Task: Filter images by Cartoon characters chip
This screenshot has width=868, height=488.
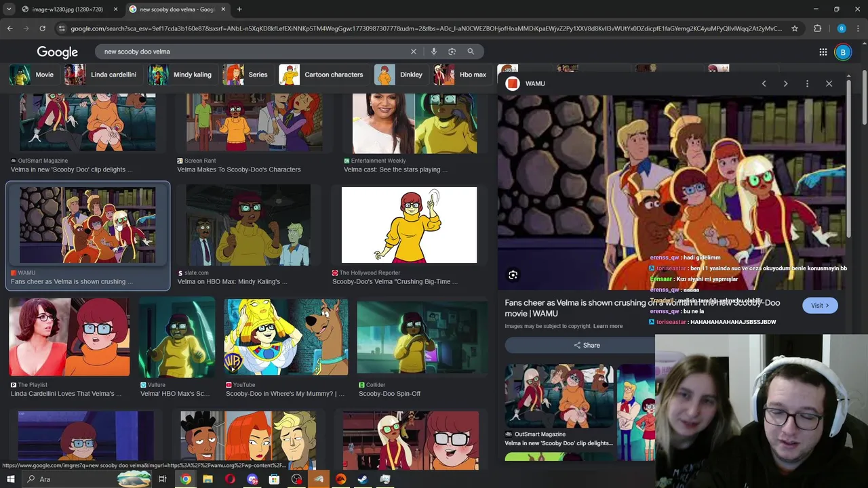Action: (x=322, y=75)
